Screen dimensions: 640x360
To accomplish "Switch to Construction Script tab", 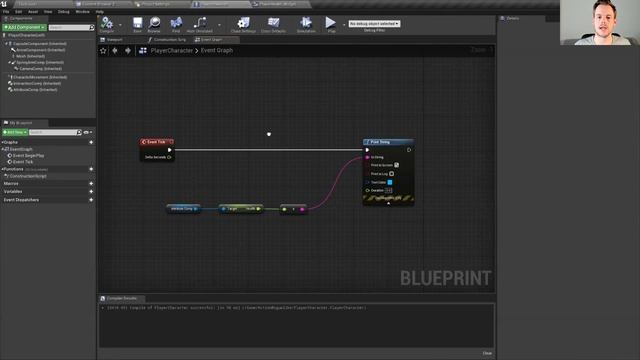I will 167,40.
